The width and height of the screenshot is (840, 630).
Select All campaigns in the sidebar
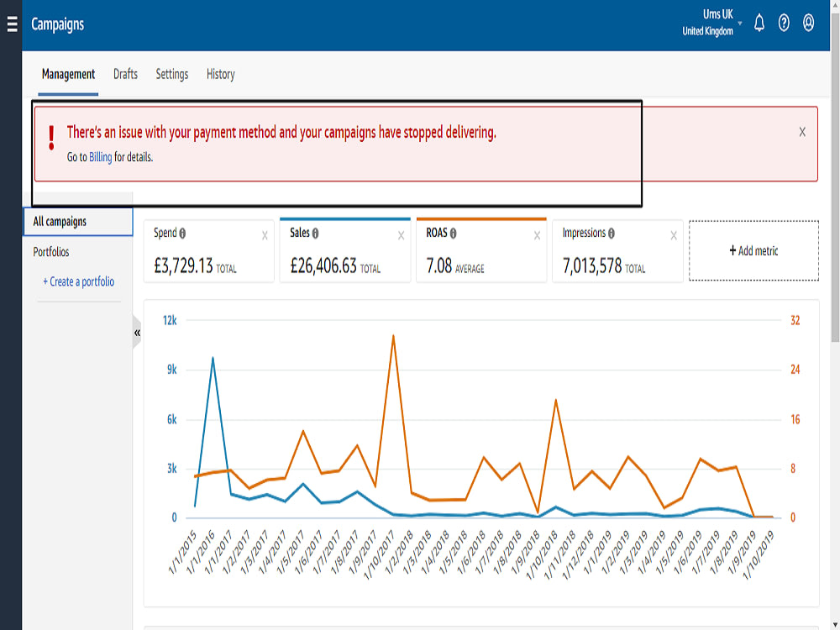tap(77, 221)
